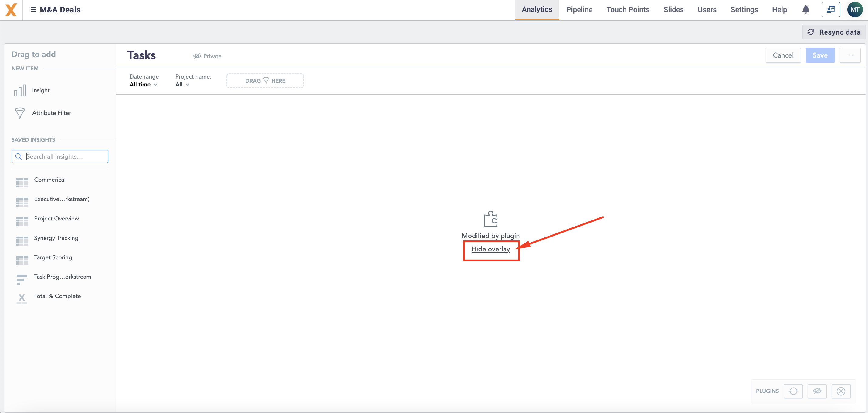This screenshot has width=868, height=413.
Task: Click the Hide overlay link
Action: pos(490,249)
